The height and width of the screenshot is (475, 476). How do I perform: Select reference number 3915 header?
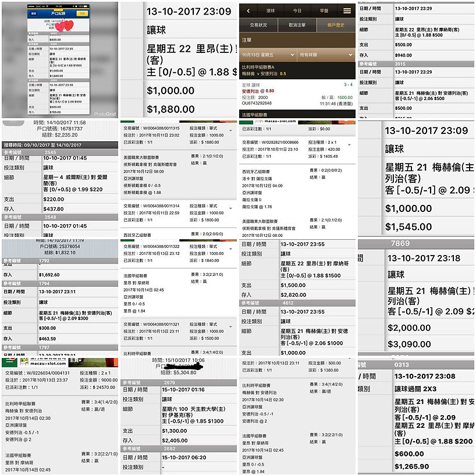[x=416, y=64]
